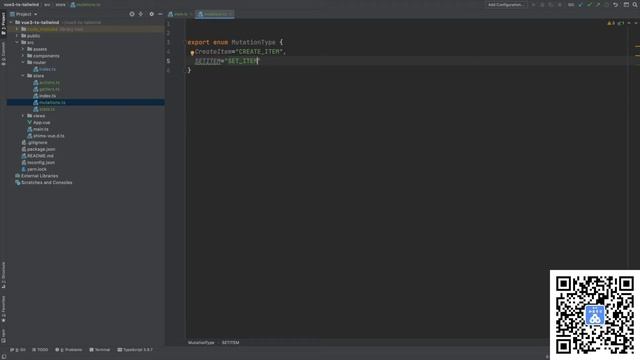Image resolution: width=640 pixels, height=360 pixels.
Task: Expand the components folder
Action: [x=23, y=56]
